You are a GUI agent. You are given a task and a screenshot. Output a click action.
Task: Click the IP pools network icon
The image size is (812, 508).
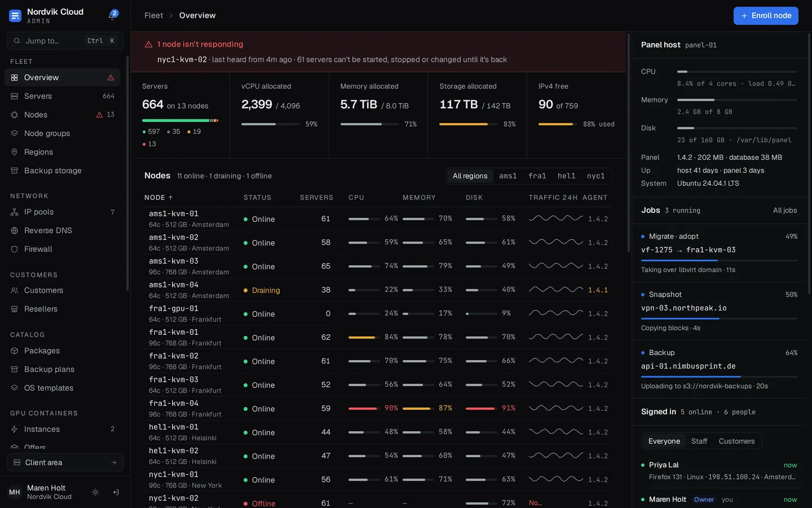(15, 212)
